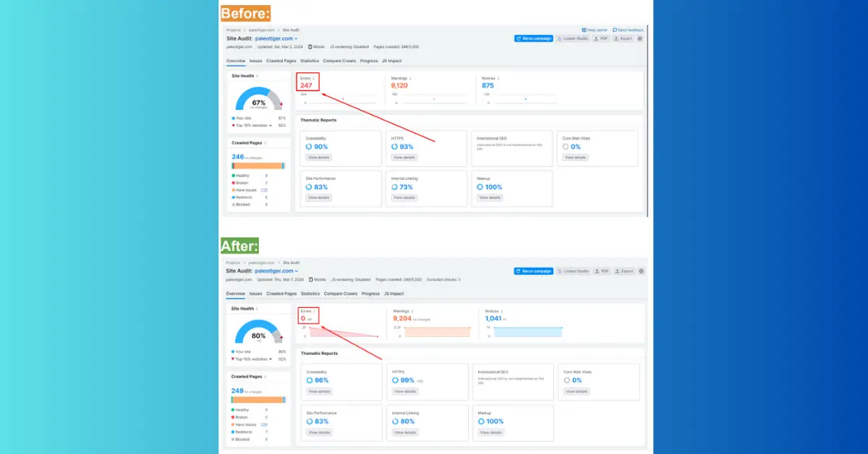868x454 pixels.
Task: Switch to Issues tab in Before audit
Action: (256, 61)
